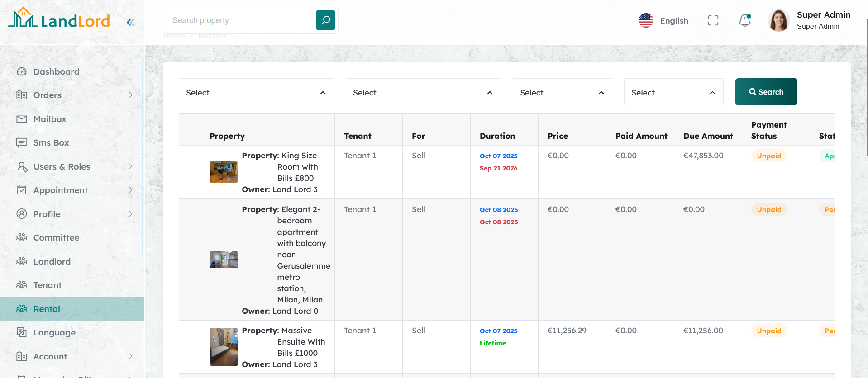
Task: Click the magnifier search icon button
Action: click(x=325, y=20)
